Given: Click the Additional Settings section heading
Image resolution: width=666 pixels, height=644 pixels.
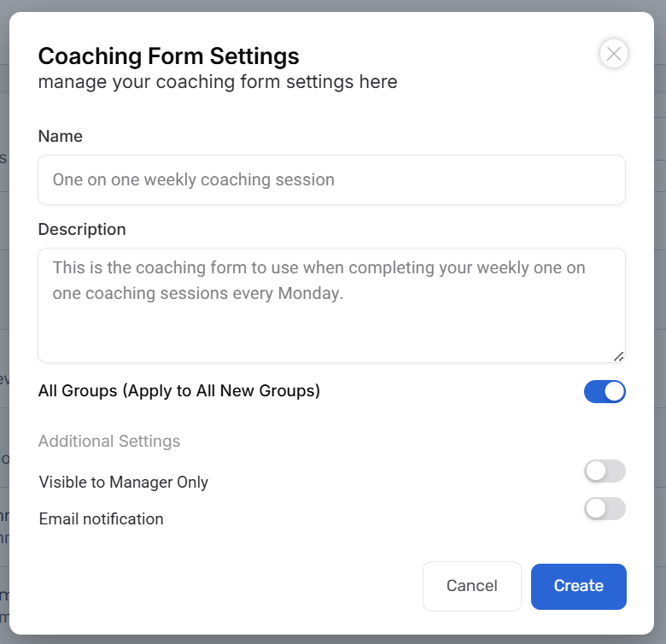Looking at the screenshot, I should click(109, 441).
